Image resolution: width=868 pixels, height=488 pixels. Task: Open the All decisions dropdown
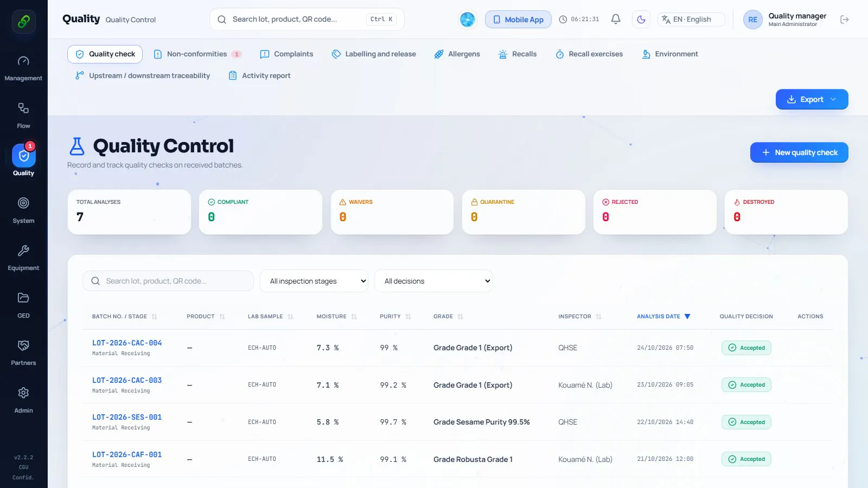click(x=433, y=281)
